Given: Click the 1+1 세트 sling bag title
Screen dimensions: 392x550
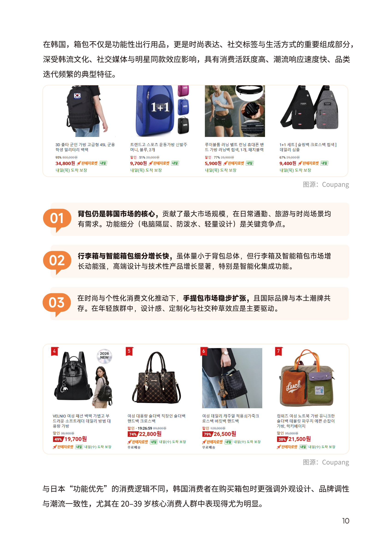Looking at the screenshot, I should coord(308,147).
